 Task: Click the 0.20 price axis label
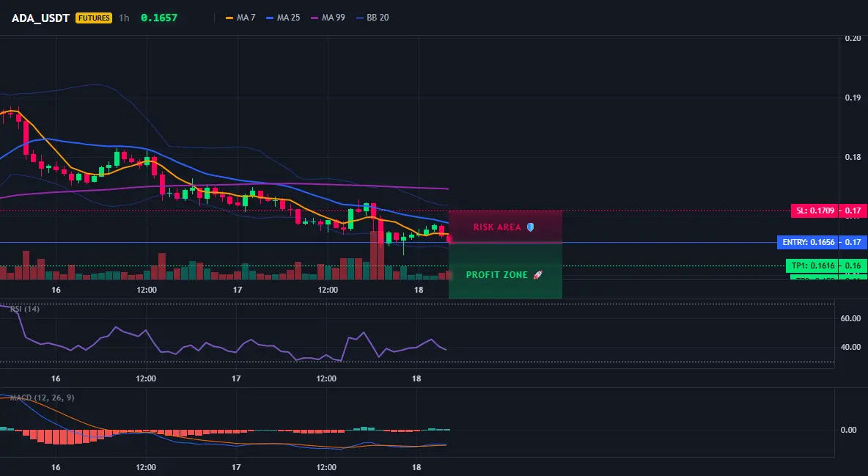853,38
